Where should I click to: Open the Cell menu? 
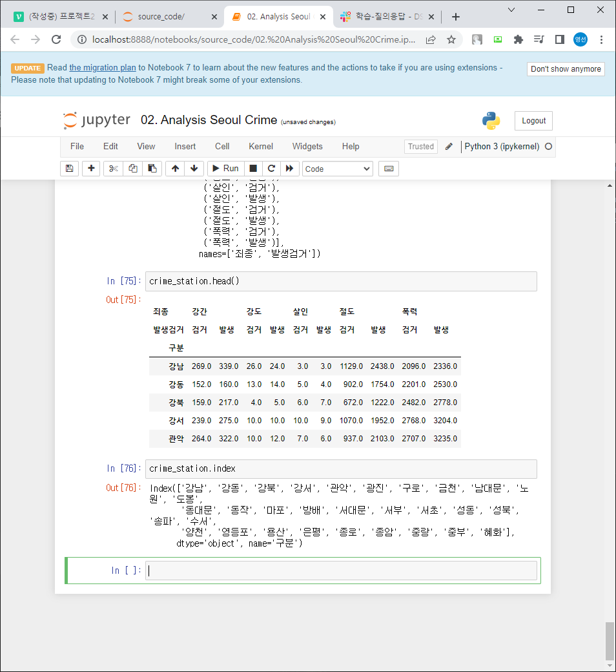(x=222, y=147)
